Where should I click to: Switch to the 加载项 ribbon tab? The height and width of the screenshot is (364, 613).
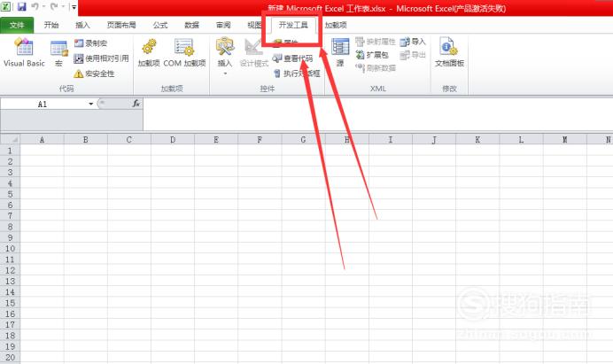pos(336,25)
